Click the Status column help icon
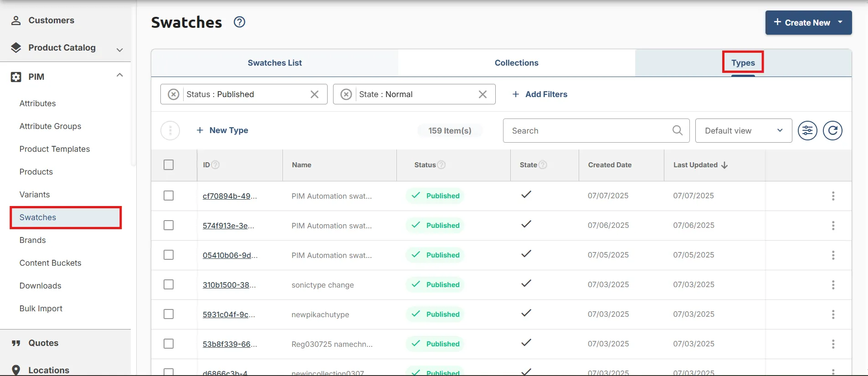Screen dimensions: 868x376 [x=442, y=165]
